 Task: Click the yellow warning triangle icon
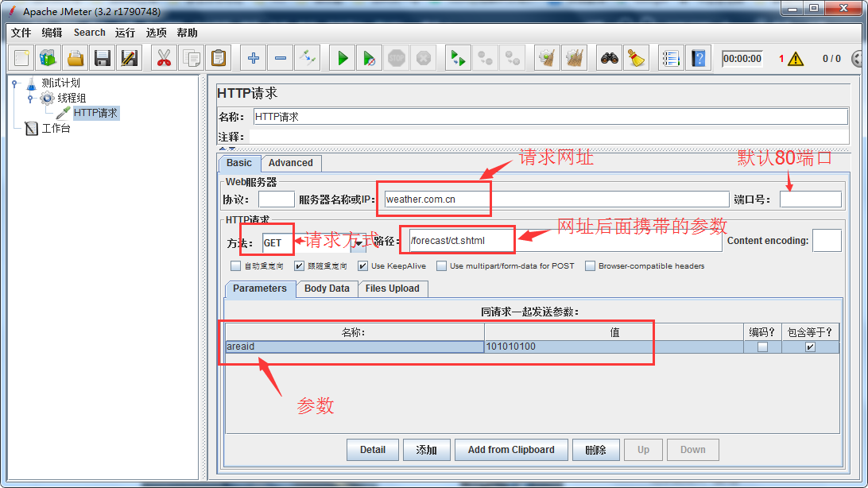tap(796, 59)
